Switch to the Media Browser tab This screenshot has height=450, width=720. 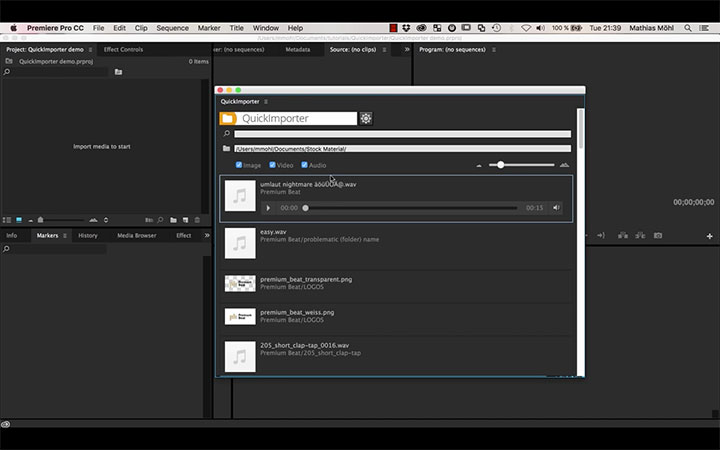(136, 236)
